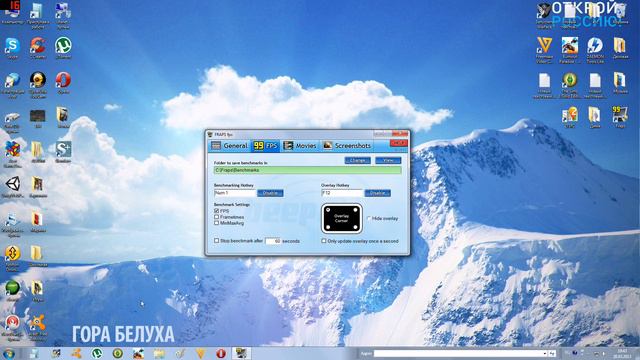Select bottom-right overlay corner
The image size is (640, 360).
(x=355, y=227)
